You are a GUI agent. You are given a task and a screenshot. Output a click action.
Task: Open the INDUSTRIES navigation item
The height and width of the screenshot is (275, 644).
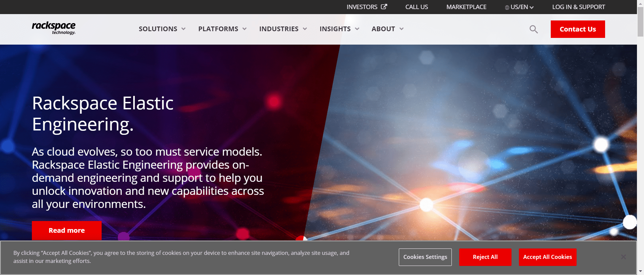point(279,29)
